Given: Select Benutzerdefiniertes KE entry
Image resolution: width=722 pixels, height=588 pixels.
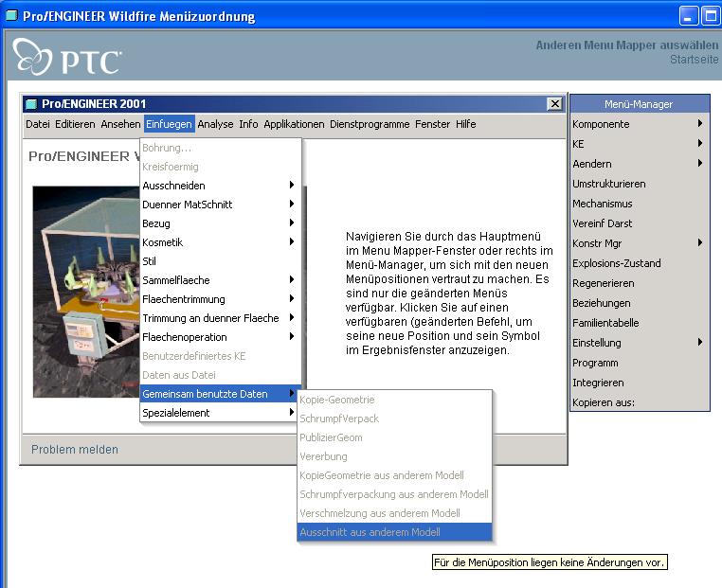Looking at the screenshot, I should point(221,356).
